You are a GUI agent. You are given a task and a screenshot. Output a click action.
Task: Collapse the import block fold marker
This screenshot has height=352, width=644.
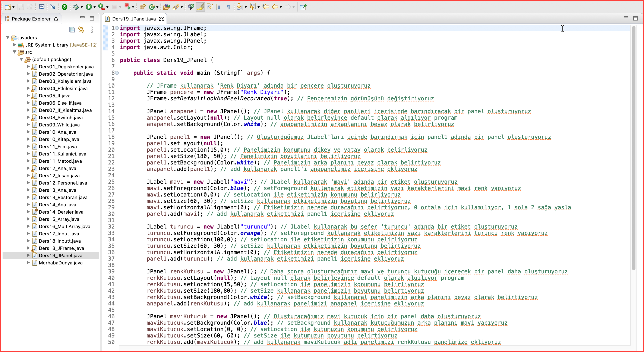[117, 28]
